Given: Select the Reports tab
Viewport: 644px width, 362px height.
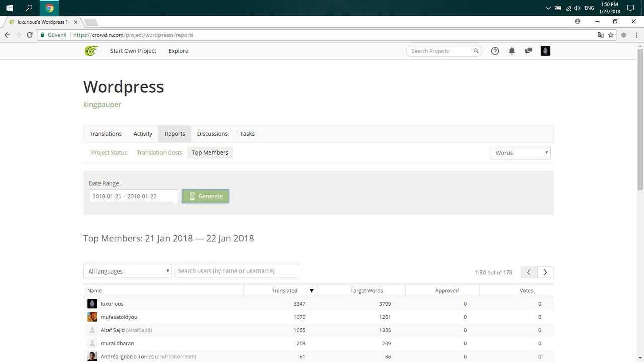Looking at the screenshot, I should tap(175, 134).
